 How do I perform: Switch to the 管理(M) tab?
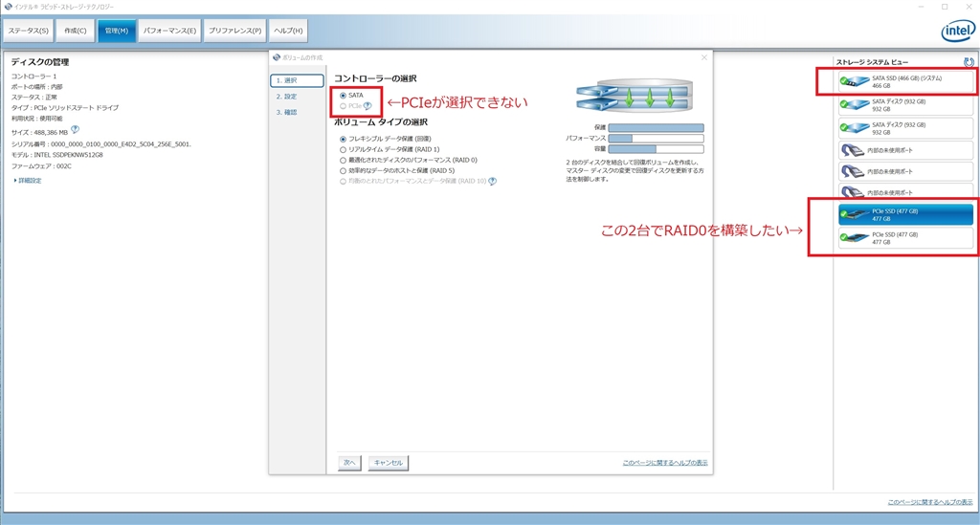116,31
